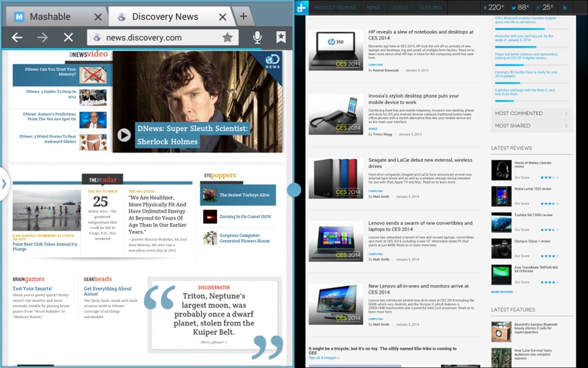Screen dimensions: 588x368
Task: Bookmark the page with the star icon
Action: coord(227,37)
